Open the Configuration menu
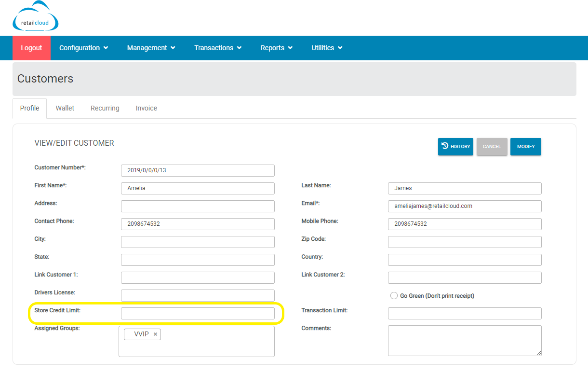This screenshot has width=588, height=373. (x=84, y=48)
